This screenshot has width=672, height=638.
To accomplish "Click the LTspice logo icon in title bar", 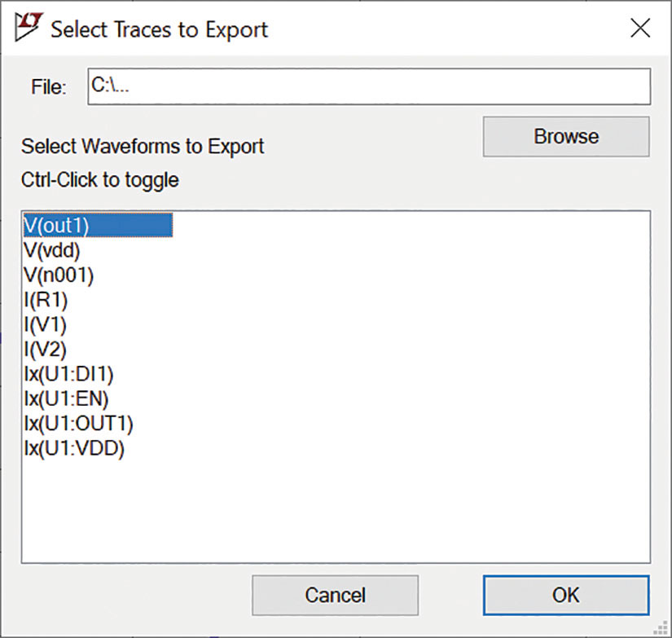I will 29,27.
